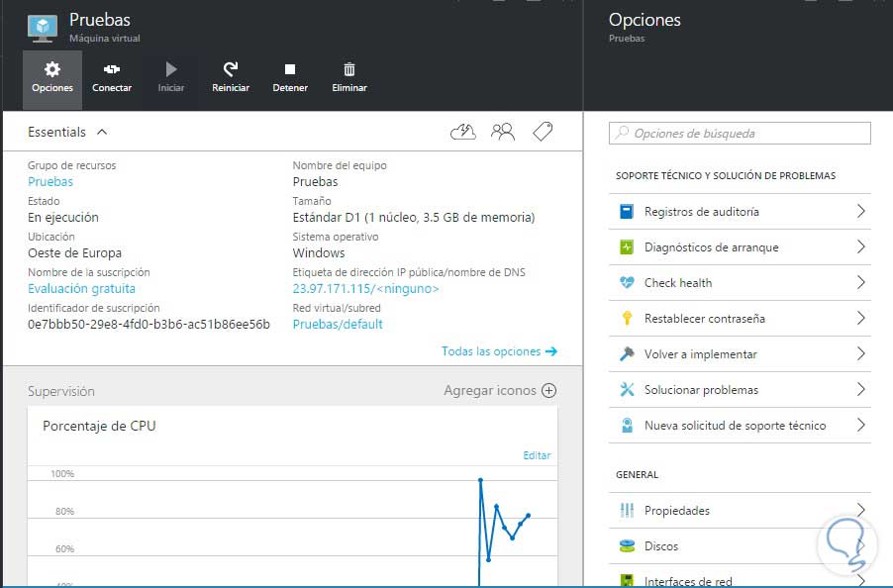Open the Diagnósticos de arranque chevron
This screenshot has width=893, height=588.
pyautogui.click(x=860, y=246)
